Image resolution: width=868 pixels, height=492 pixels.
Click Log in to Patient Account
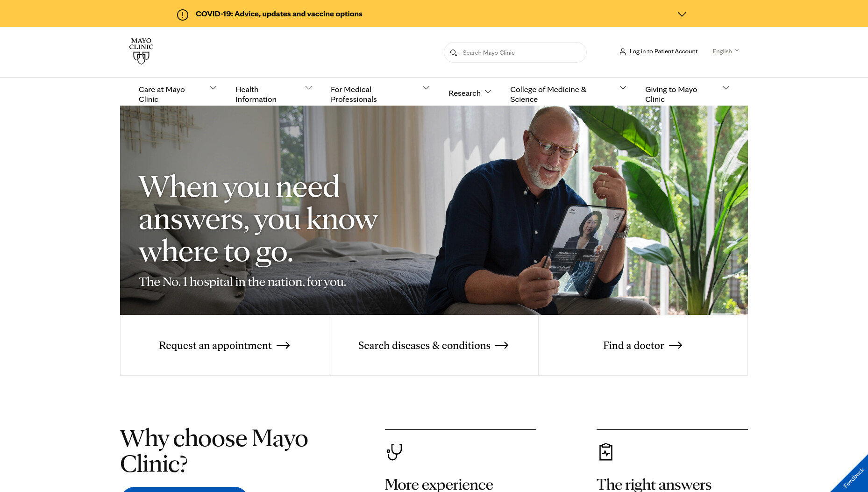coord(663,51)
